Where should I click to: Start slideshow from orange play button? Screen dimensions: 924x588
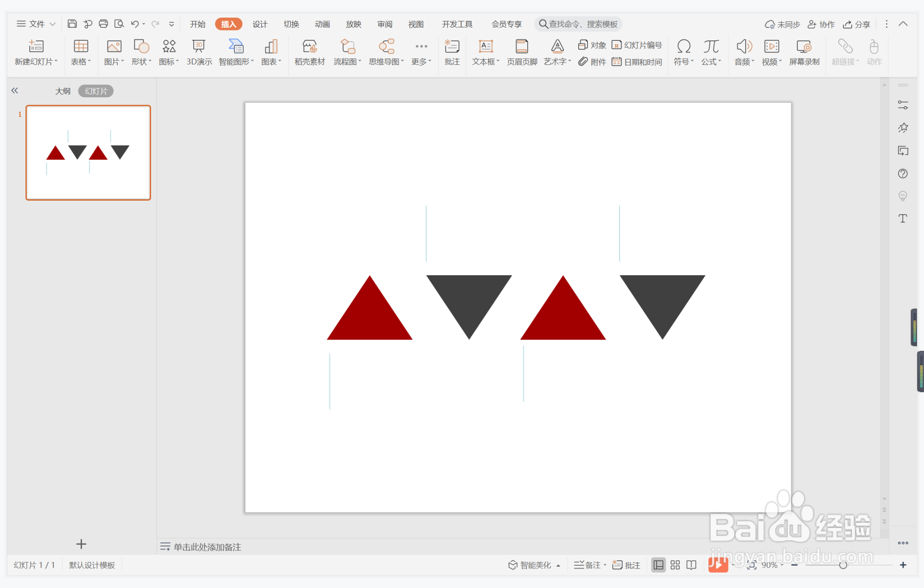717,564
